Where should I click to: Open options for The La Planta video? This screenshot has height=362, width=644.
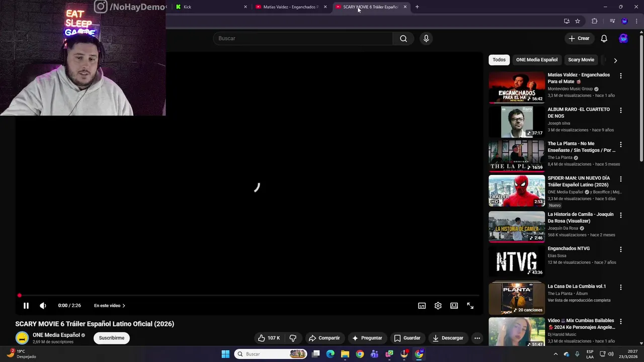621,144
